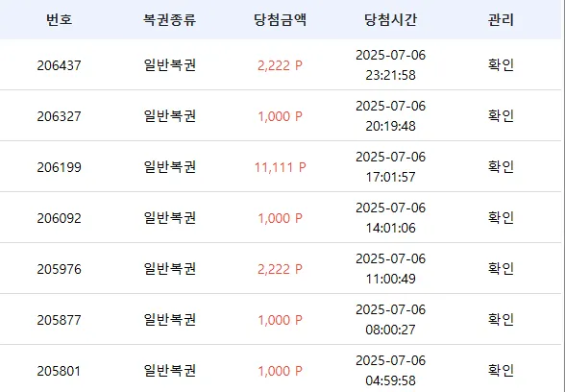Screen dimensions: 565x392
Task: Open 확인 for ticket 205877
Action: point(501,319)
